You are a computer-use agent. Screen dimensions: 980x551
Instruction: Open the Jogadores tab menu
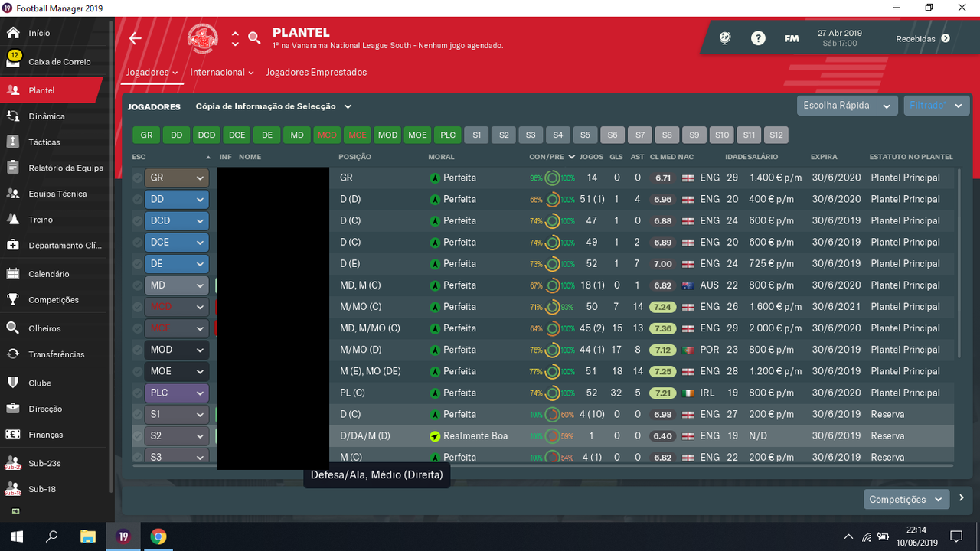153,73
